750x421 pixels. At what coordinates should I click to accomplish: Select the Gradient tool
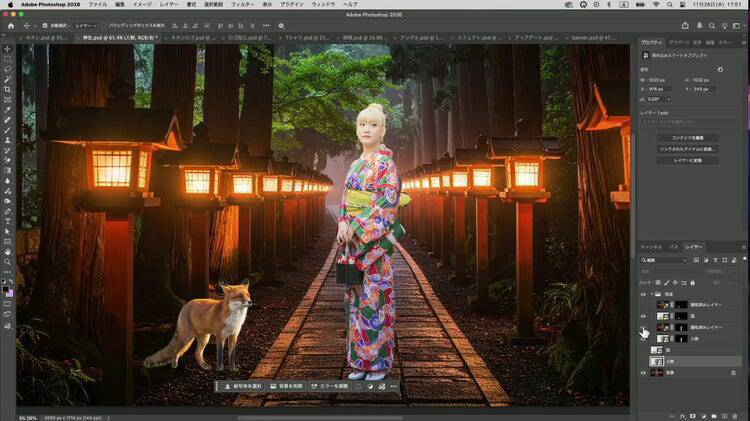[7, 170]
